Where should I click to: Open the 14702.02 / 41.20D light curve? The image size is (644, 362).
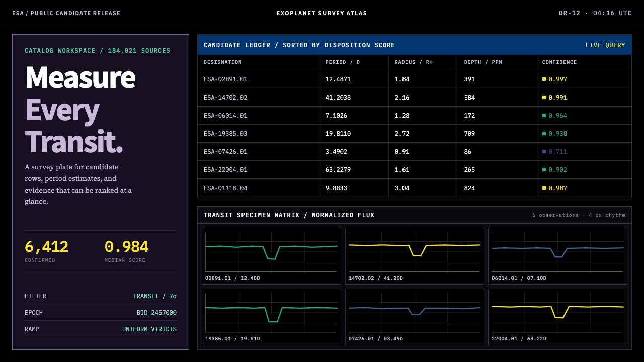pyautogui.click(x=415, y=256)
